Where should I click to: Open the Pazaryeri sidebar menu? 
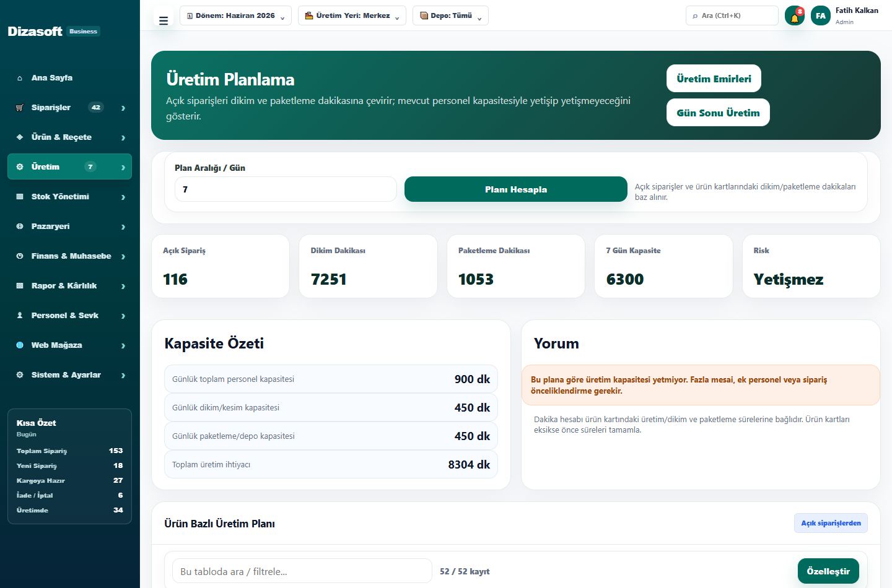[69, 226]
